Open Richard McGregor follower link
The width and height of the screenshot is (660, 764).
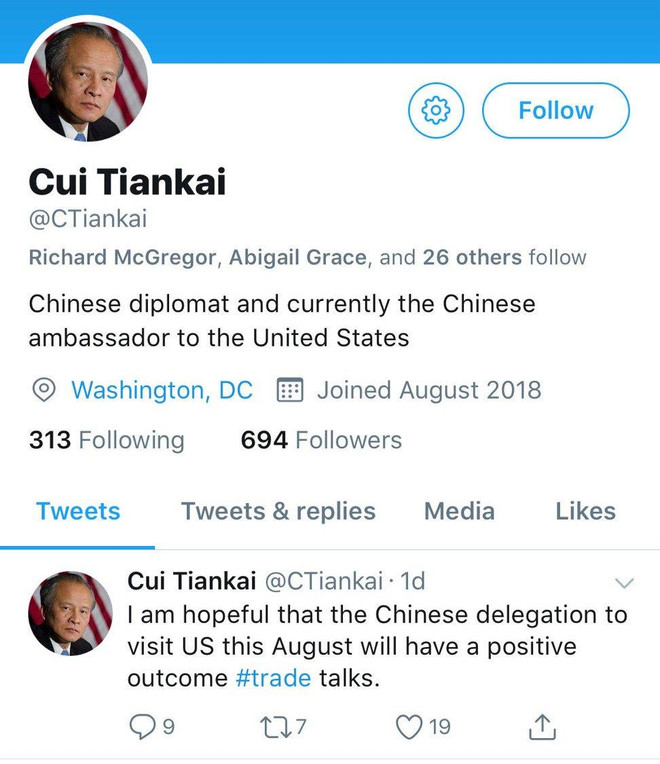click(122, 257)
